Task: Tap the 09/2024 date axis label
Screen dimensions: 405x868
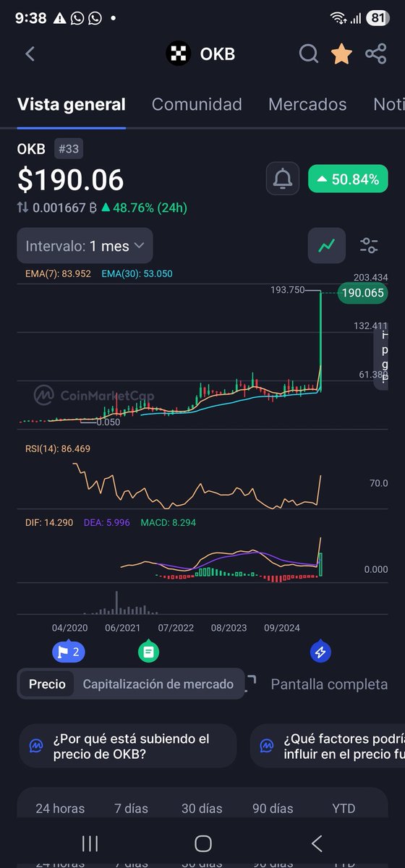Action: [x=281, y=627]
